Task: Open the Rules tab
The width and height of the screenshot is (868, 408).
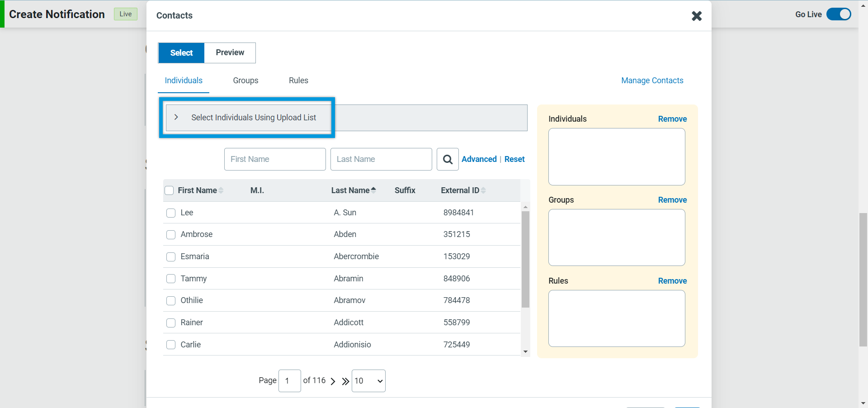Action: coord(298,81)
